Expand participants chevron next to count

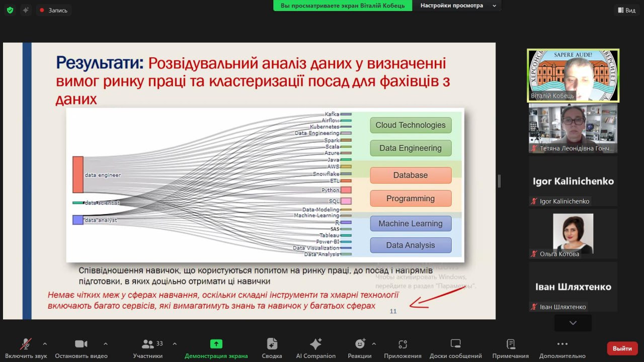coord(175,344)
